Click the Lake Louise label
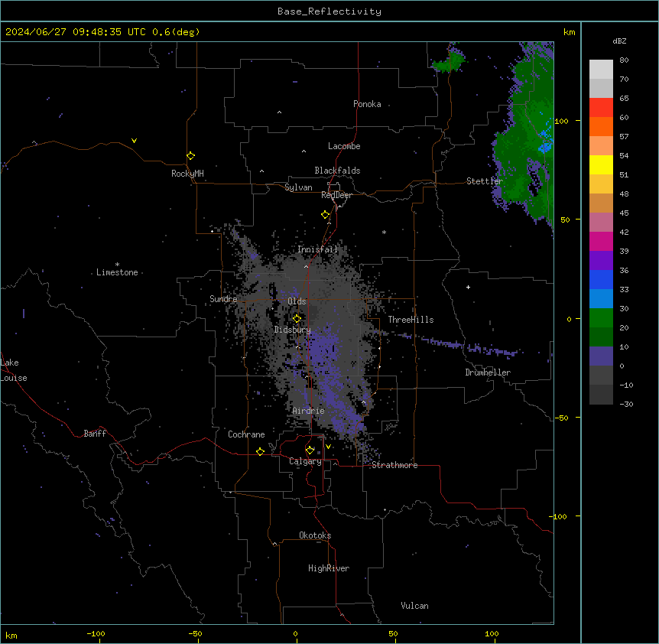The width and height of the screenshot is (659, 644). click(x=14, y=370)
